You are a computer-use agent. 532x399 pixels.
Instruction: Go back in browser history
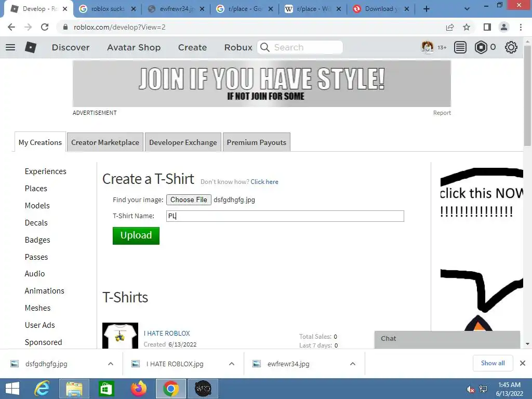(x=11, y=27)
